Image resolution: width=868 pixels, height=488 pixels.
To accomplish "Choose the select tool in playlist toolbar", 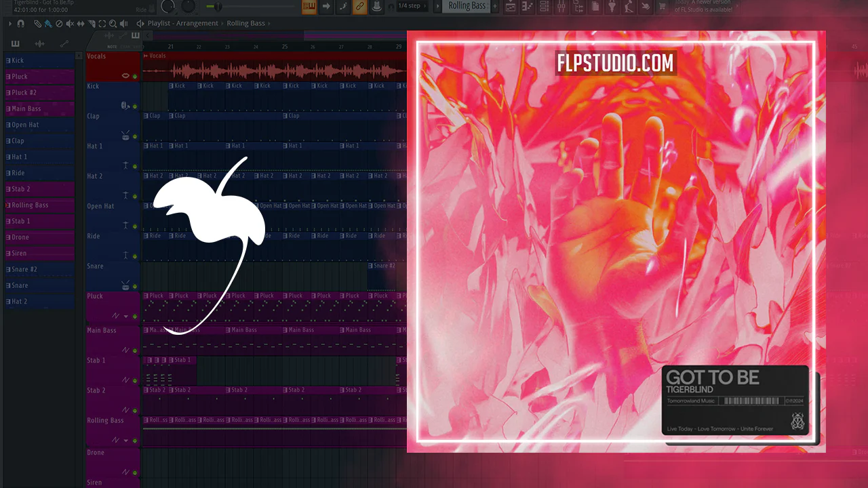I will point(102,24).
